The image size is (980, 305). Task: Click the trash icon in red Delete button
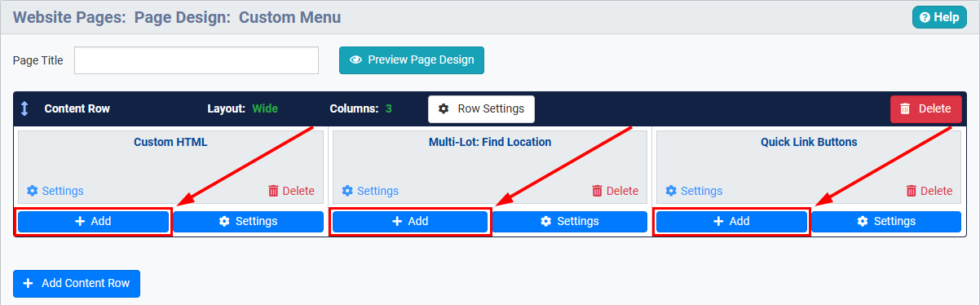[905, 108]
